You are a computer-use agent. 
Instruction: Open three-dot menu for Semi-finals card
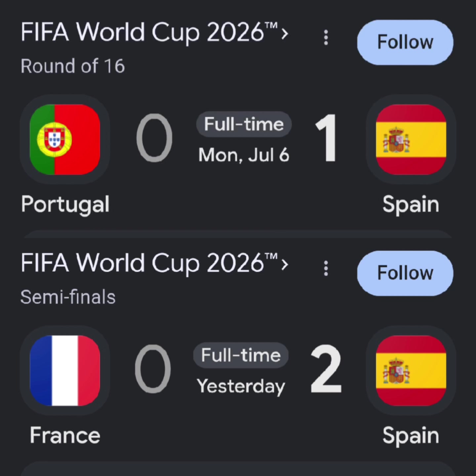pyautogui.click(x=326, y=268)
